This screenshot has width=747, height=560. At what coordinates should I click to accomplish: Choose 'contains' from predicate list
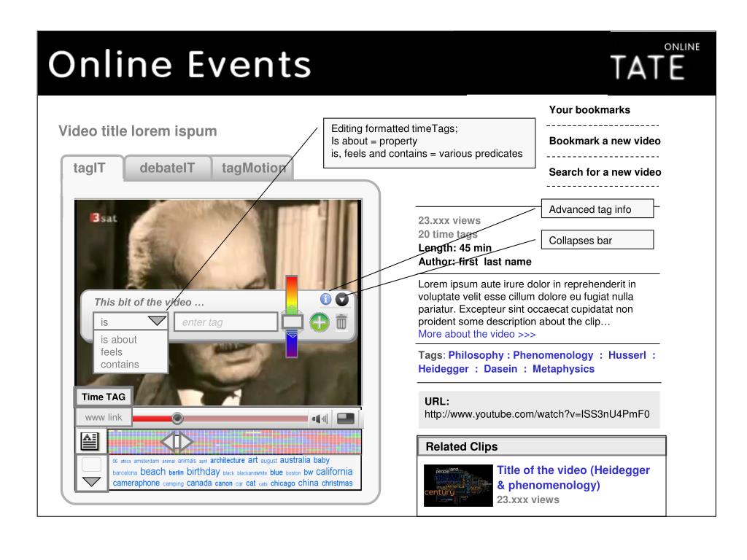point(120,365)
